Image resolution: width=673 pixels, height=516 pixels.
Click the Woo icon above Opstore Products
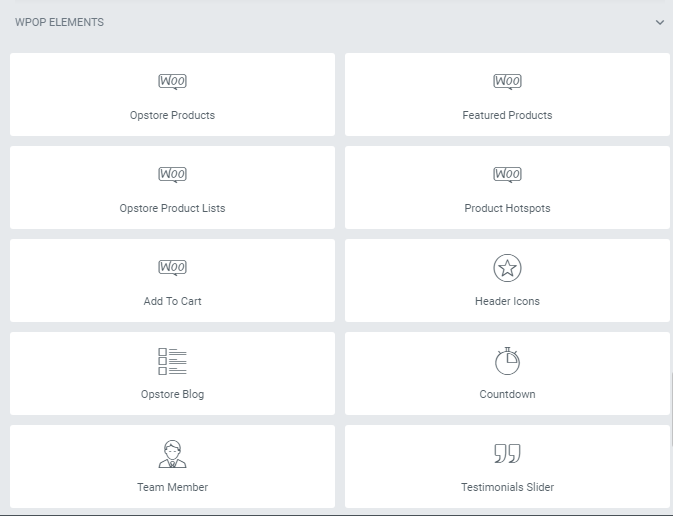pyautogui.click(x=172, y=82)
